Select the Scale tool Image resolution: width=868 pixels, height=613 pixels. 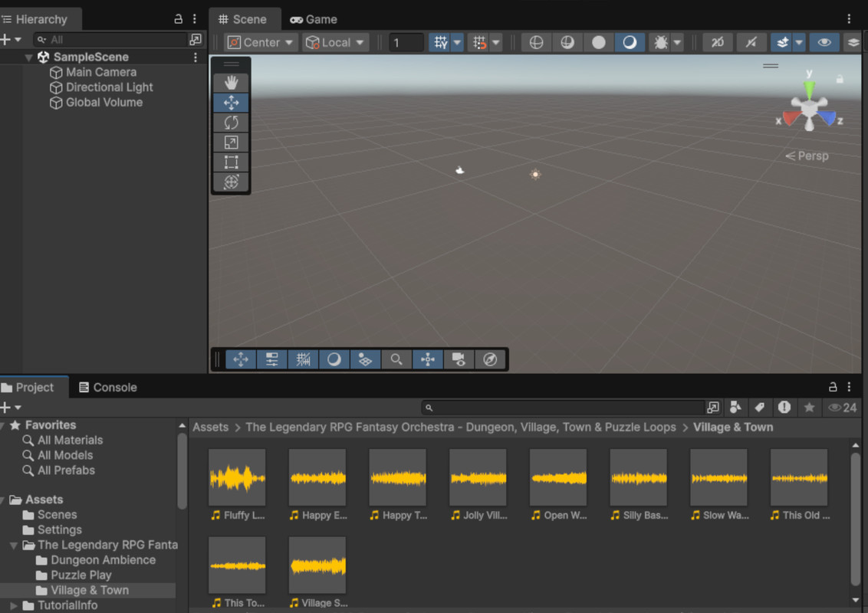tap(231, 143)
